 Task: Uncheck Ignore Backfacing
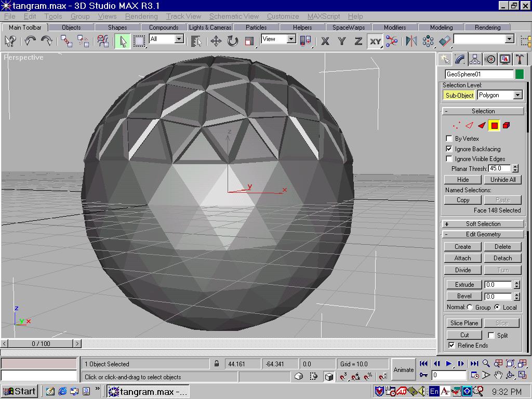(x=449, y=149)
